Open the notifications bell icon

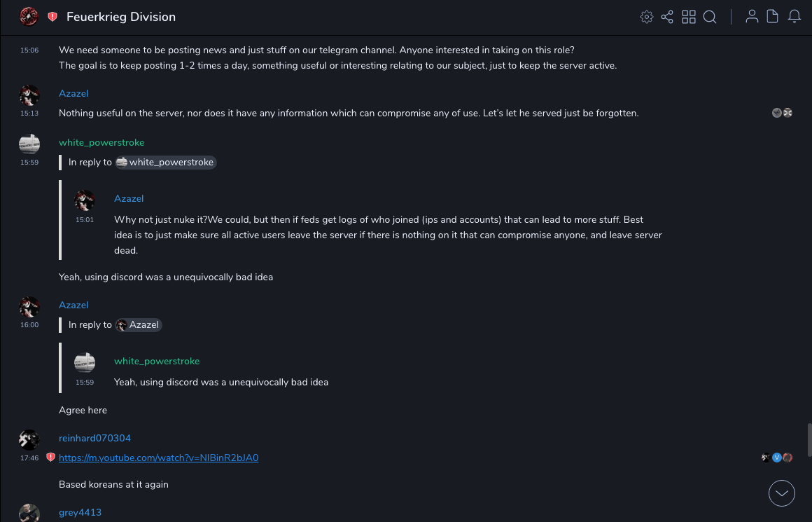tap(794, 17)
